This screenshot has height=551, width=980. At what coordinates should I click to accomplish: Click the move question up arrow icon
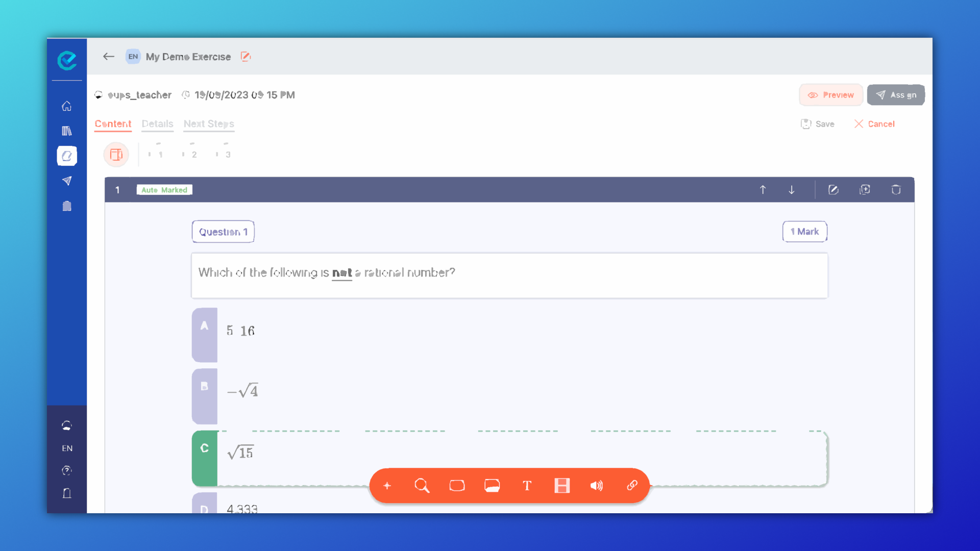pyautogui.click(x=763, y=189)
